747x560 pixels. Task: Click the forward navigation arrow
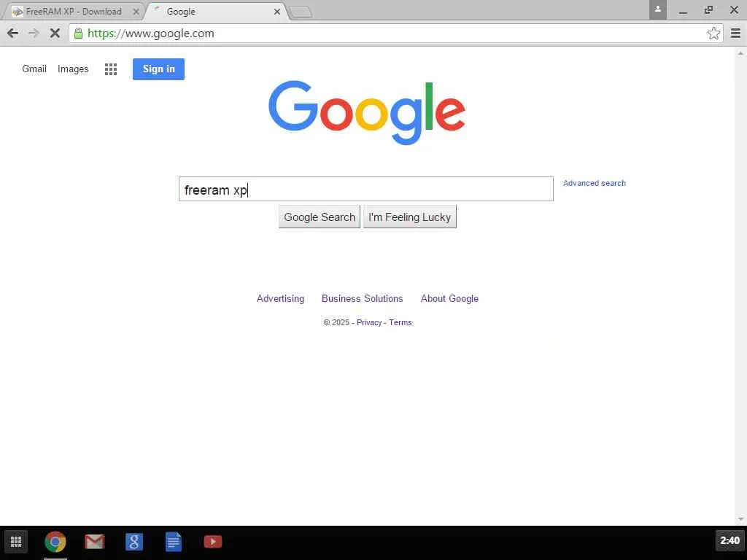pyautogui.click(x=34, y=33)
